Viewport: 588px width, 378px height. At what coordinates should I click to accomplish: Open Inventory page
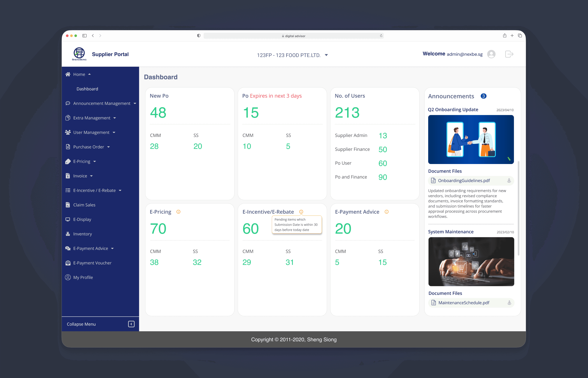(83, 234)
